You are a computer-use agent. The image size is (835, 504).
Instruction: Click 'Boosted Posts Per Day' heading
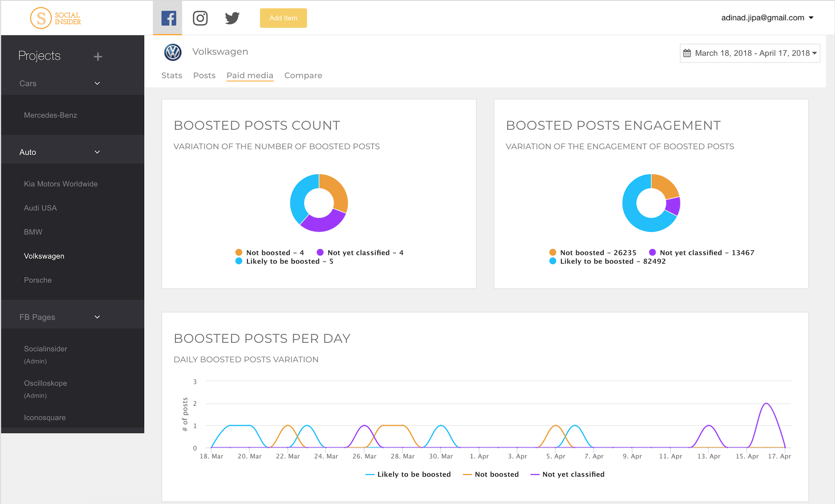(x=262, y=339)
